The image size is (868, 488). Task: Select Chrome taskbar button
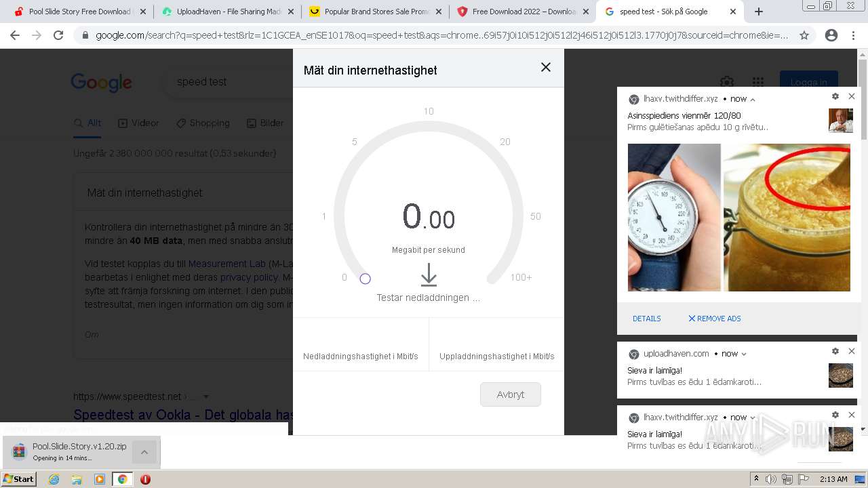tap(122, 479)
